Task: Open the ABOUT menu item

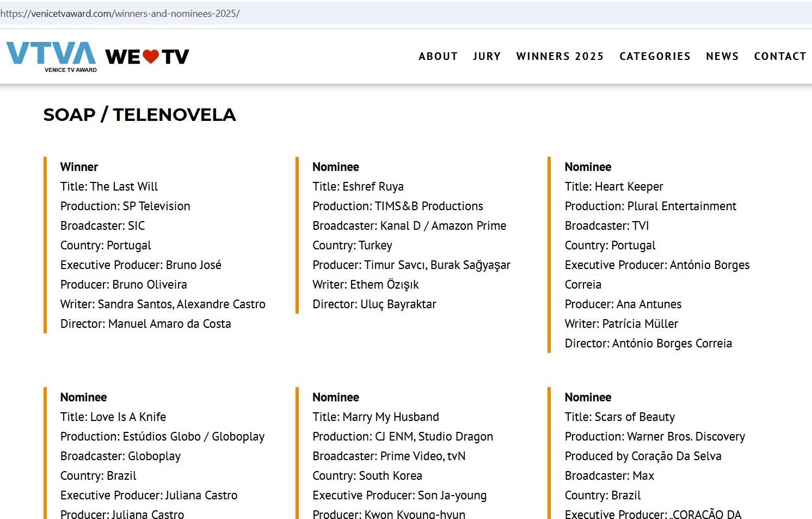Action: [438, 56]
